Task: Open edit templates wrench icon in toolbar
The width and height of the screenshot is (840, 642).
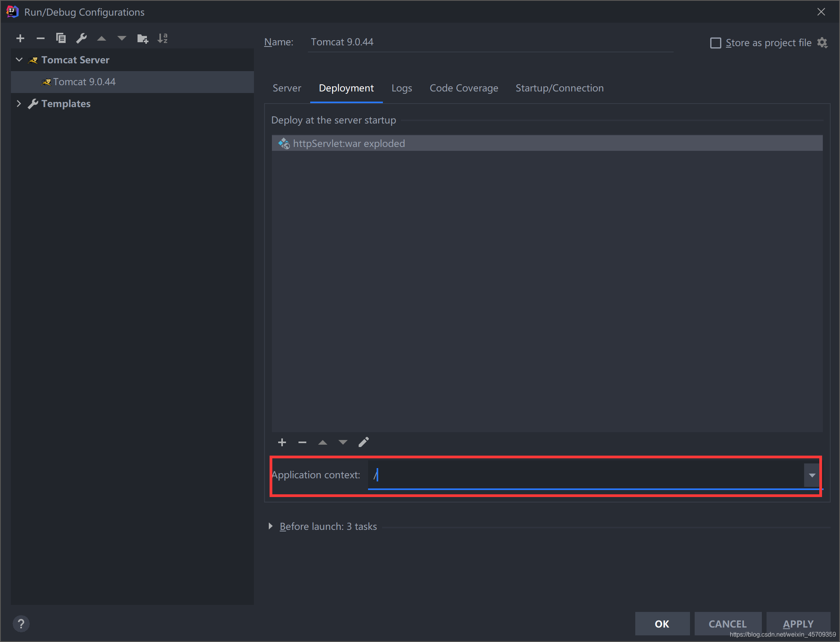Action: (x=81, y=38)
